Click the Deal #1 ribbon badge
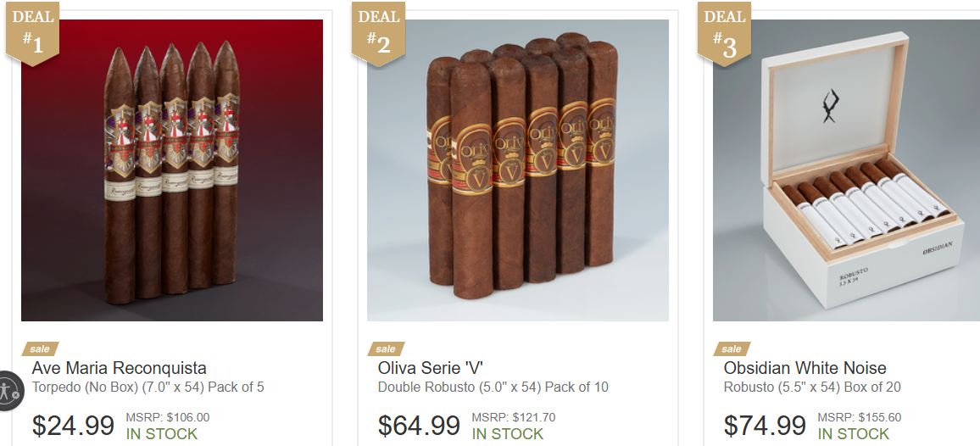980x446 pixels. (x=32, y=32)
